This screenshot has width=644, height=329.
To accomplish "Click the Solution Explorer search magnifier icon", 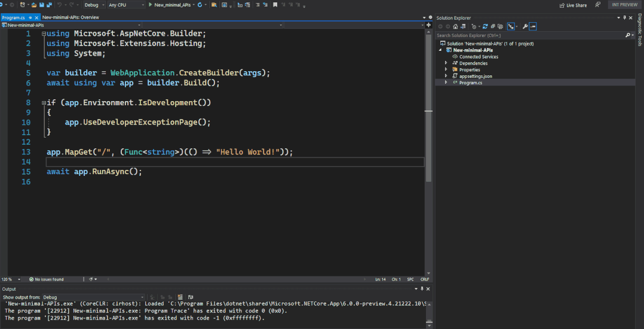I will click(x=627, y=35).
